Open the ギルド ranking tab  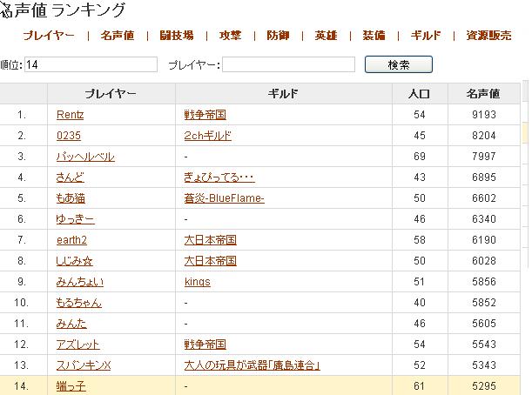(x=426, y=36)
